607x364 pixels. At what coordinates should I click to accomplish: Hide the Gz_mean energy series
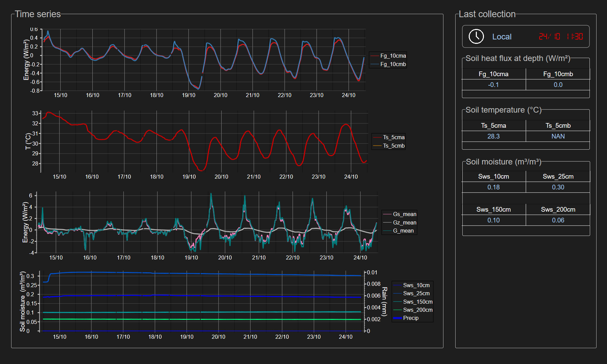pos(404,223)
